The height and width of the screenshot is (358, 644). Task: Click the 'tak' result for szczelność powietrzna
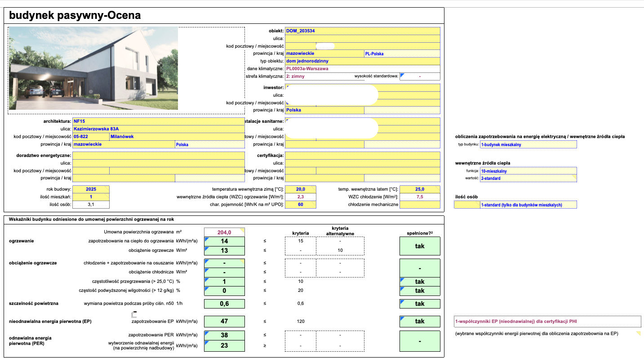[x=419, y=304]
